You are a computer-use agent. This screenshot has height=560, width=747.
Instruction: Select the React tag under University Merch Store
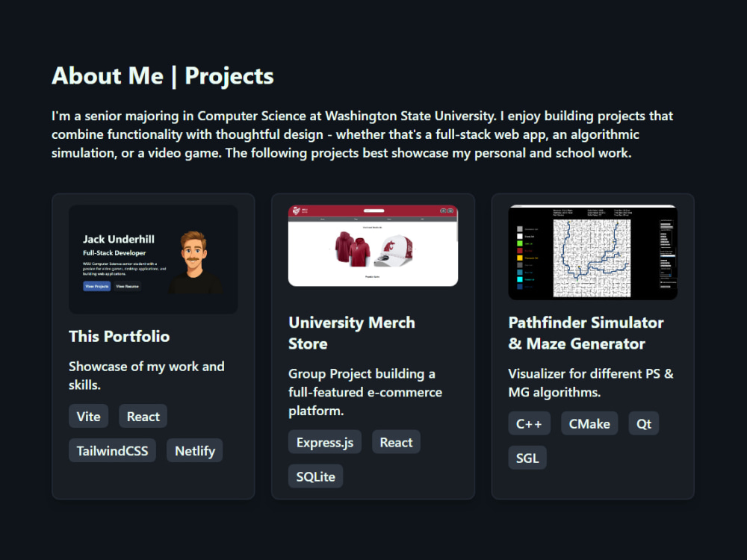pos(396,442)
